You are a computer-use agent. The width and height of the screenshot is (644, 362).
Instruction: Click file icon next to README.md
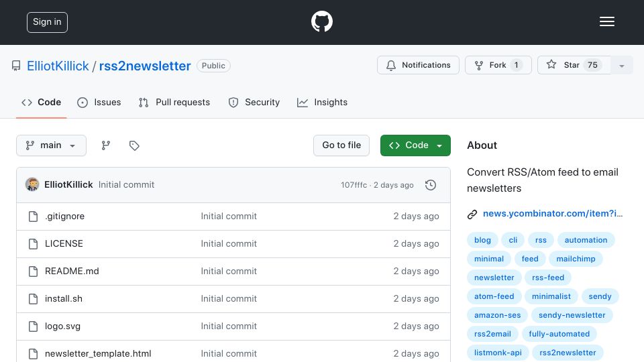tap(34, 271)
